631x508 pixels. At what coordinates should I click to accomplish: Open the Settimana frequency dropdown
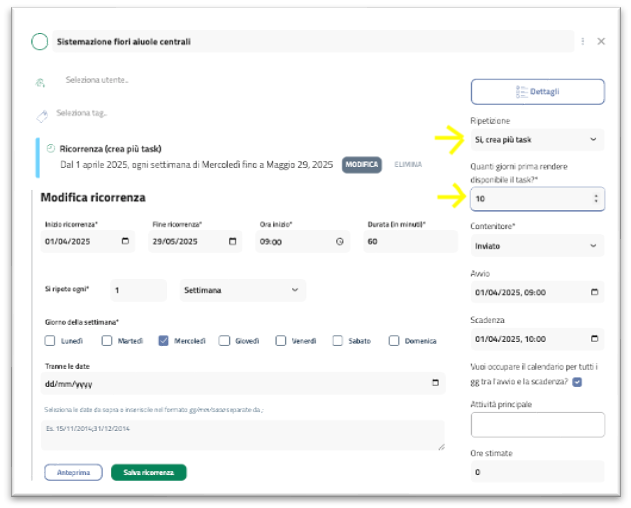(x=241, y=290)
